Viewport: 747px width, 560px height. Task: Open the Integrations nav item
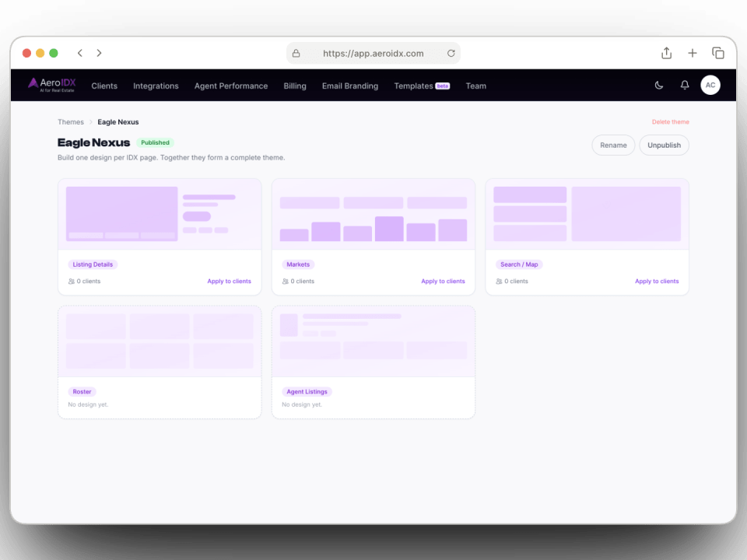[156, 86]
